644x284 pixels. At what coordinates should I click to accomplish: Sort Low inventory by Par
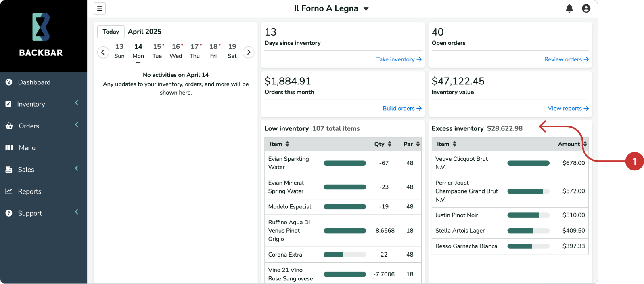pos(418,144)
